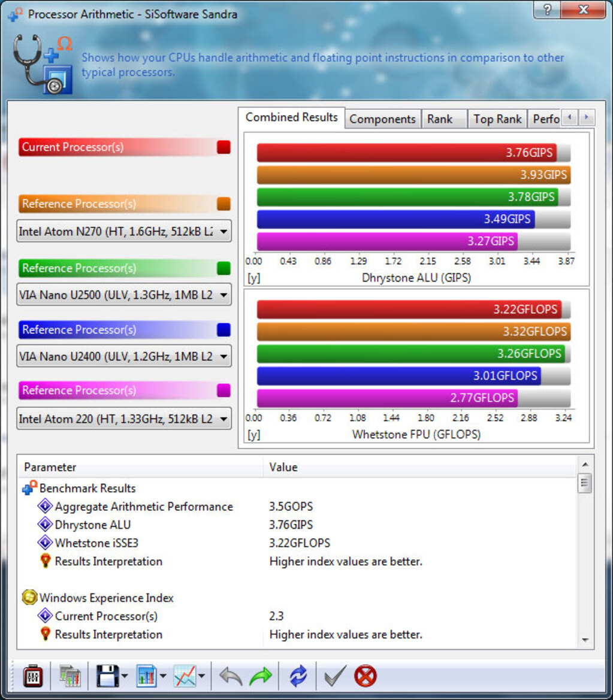Click the 3.5GOPS aggregate value
Screen dimensions: 613x700
tap(291, 506)
